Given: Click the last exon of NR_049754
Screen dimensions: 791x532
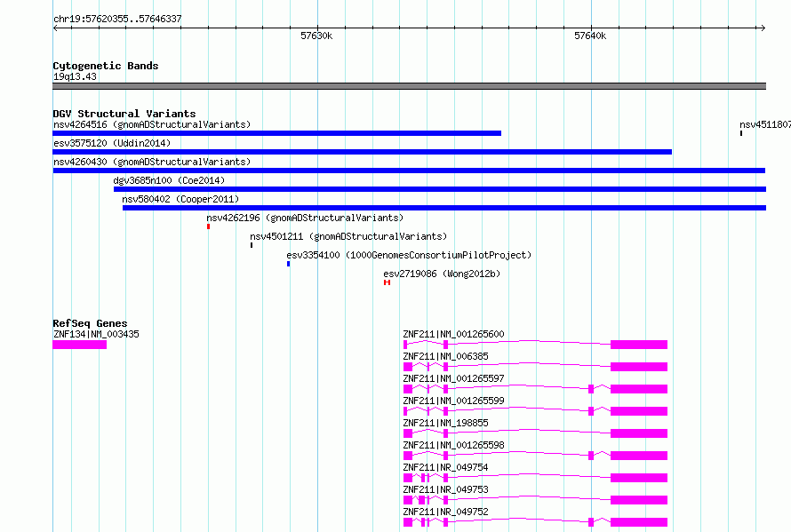Looking at the screenshot, I should pyautogui.click(x=639, y=478).
